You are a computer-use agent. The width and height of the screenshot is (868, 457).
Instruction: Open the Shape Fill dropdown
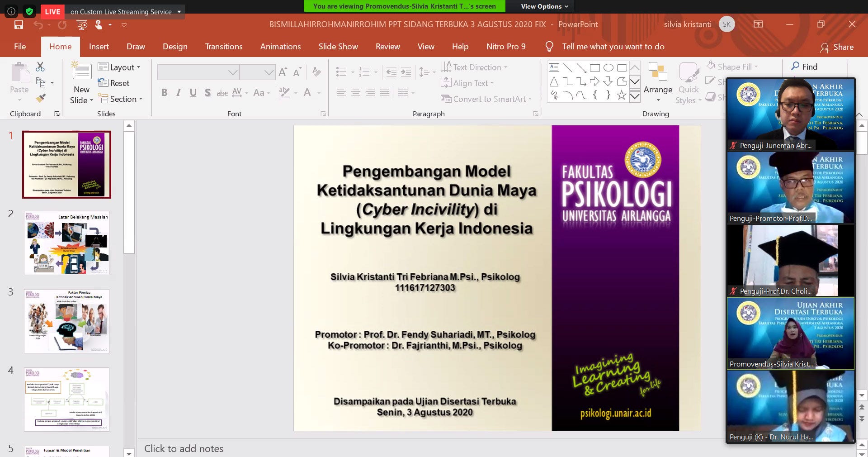pos(732,67)
